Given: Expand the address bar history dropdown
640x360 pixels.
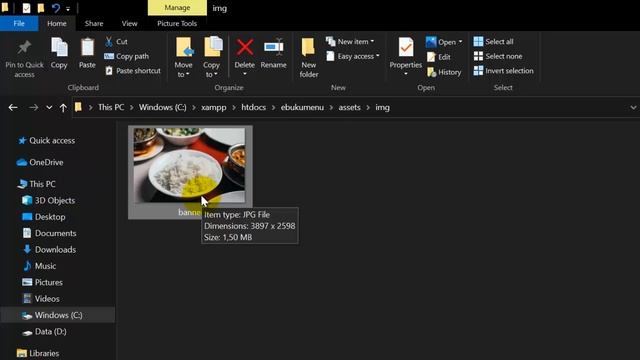Looking at the screenshot, I should pos(633,108).
